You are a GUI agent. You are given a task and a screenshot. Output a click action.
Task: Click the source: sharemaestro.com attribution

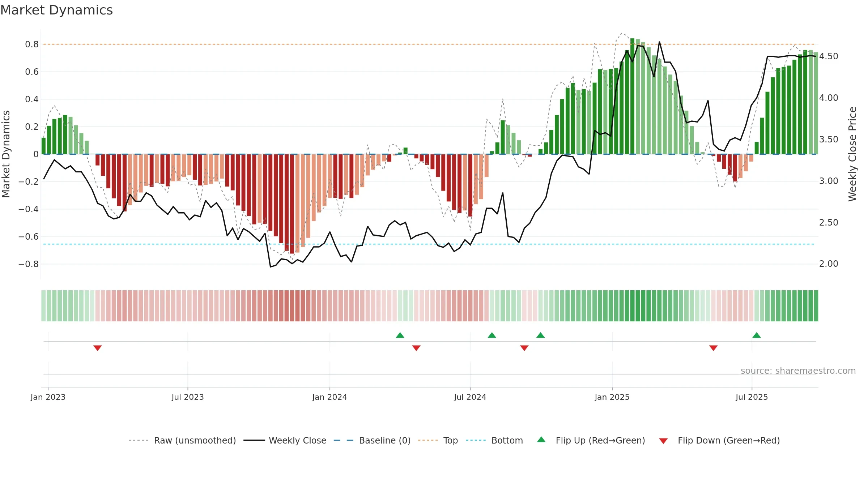tap(798, 371)
